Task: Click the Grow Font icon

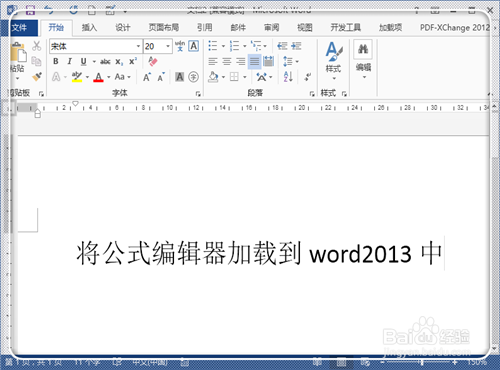Action: coord(147,77)
